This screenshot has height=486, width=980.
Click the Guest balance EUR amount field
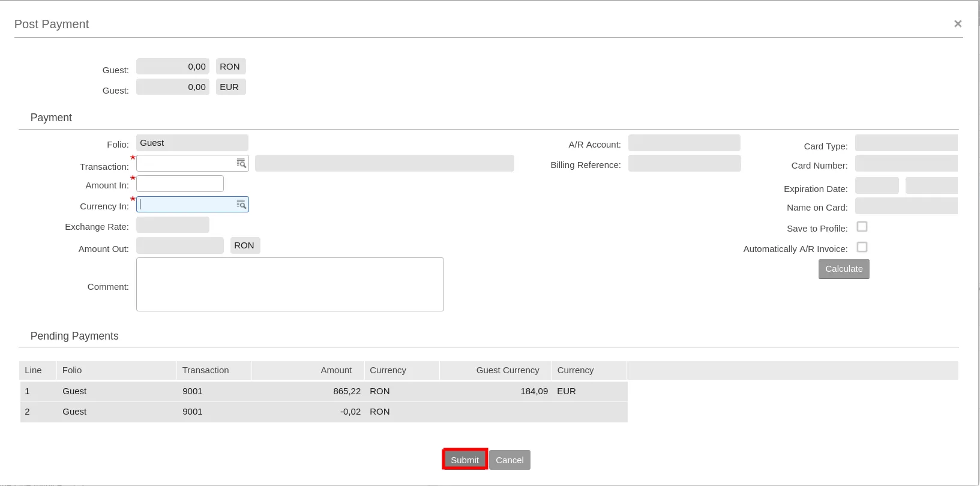click(x=173, y=87)
